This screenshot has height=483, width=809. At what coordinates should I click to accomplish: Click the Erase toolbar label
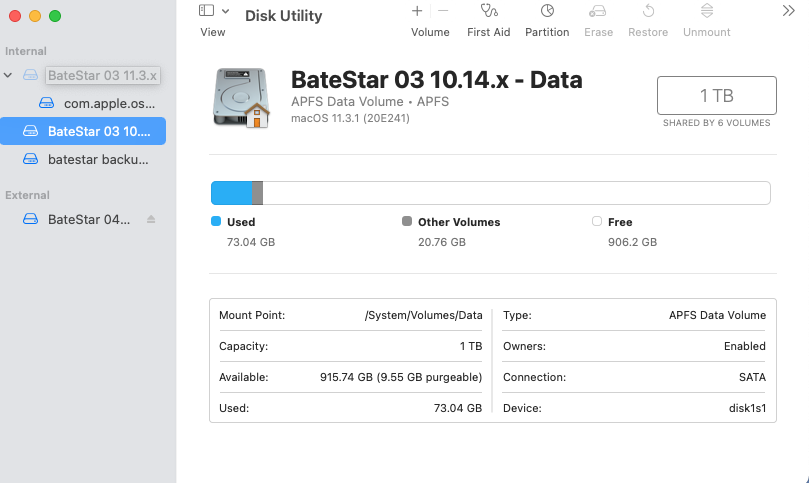click(x=598, y=32)
